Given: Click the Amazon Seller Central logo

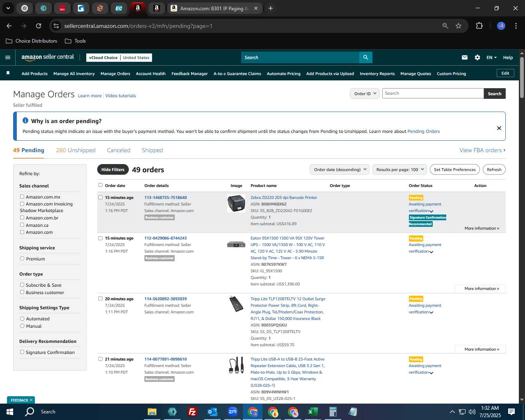Looking at the screenshot, I should tap(48, 57).
